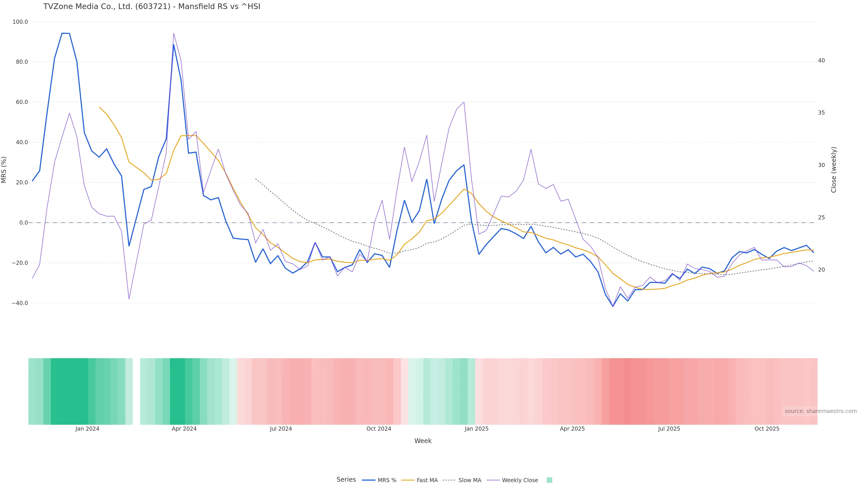
Task: Click the Jul 2024 x-axis tick label
Action: [281, 429]
